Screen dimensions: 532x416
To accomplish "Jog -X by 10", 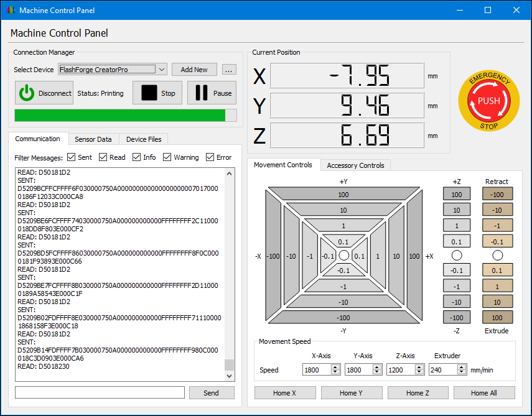I will [x=291, y=256].
